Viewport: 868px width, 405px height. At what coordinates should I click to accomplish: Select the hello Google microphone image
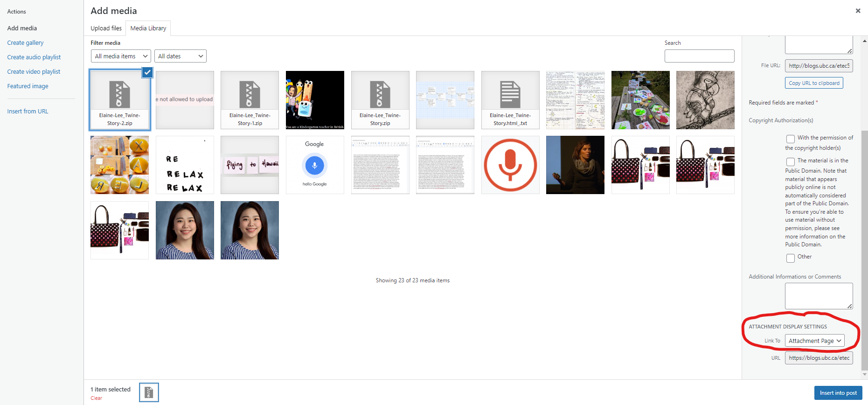tap(315, 165)
